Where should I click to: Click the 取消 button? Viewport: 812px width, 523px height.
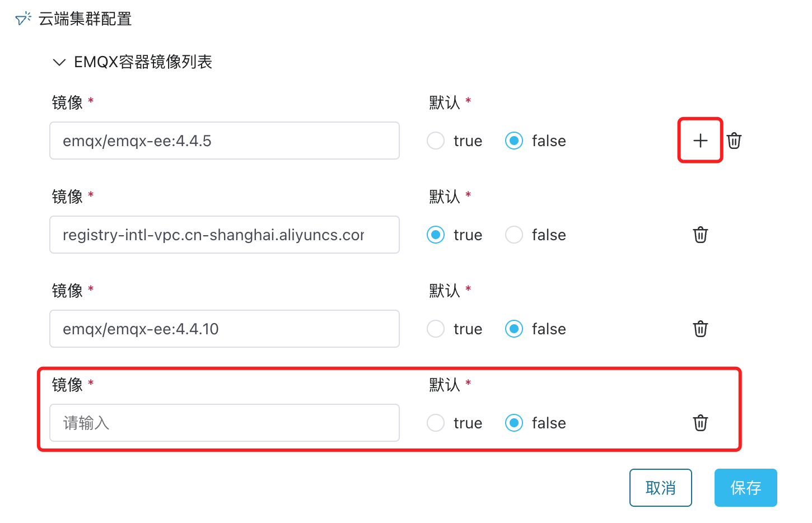click(660, 488)
